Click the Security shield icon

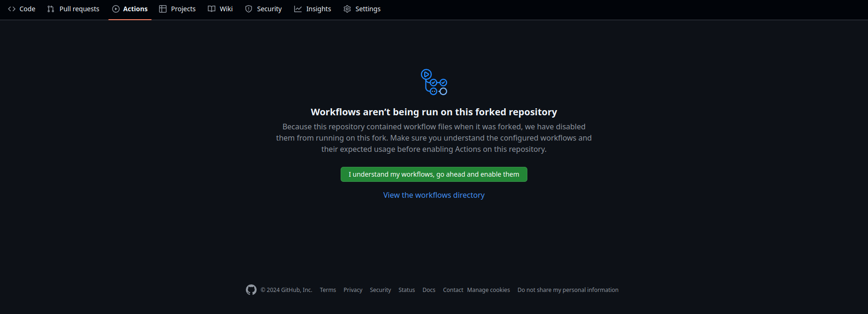249,9
